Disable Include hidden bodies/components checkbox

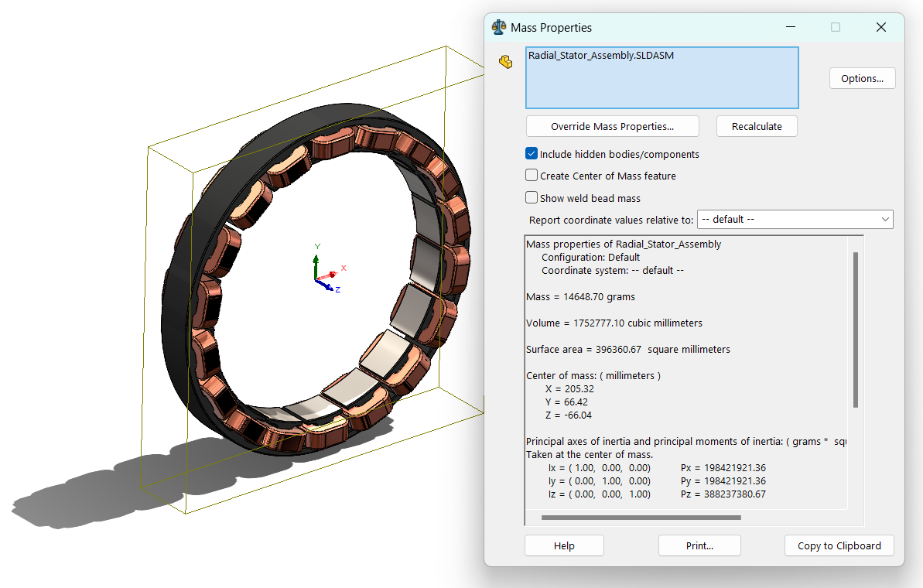(x=532, y=154)
